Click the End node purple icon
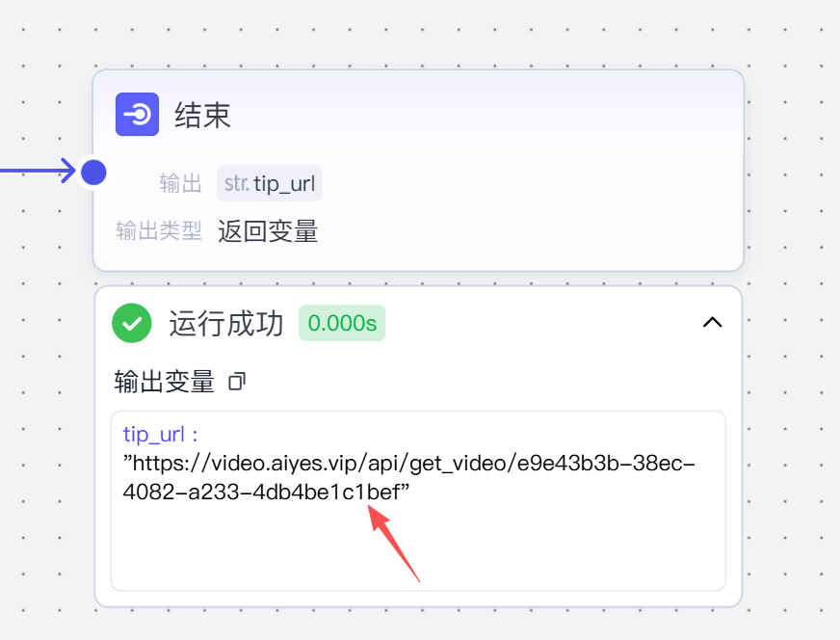This screenshot has width=840, height=640. [137, 114]
